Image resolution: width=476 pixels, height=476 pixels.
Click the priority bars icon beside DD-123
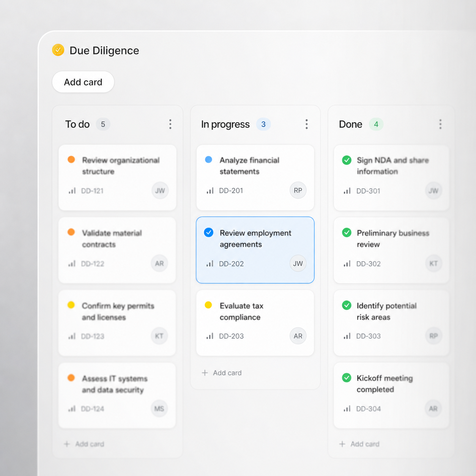tap(72, 336)
